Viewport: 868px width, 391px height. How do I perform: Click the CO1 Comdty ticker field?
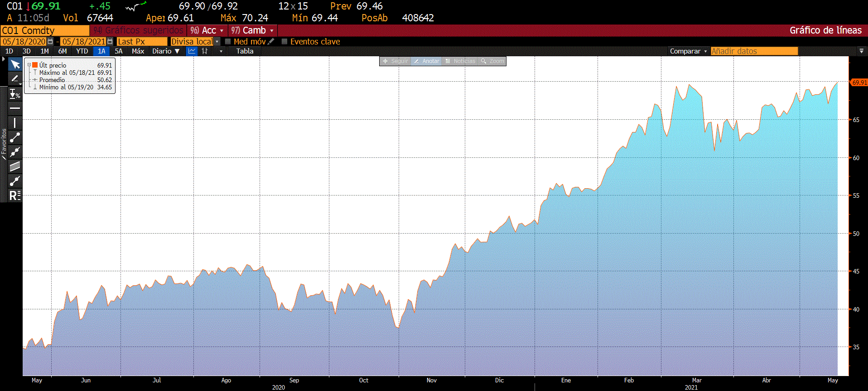coord(45,30)
